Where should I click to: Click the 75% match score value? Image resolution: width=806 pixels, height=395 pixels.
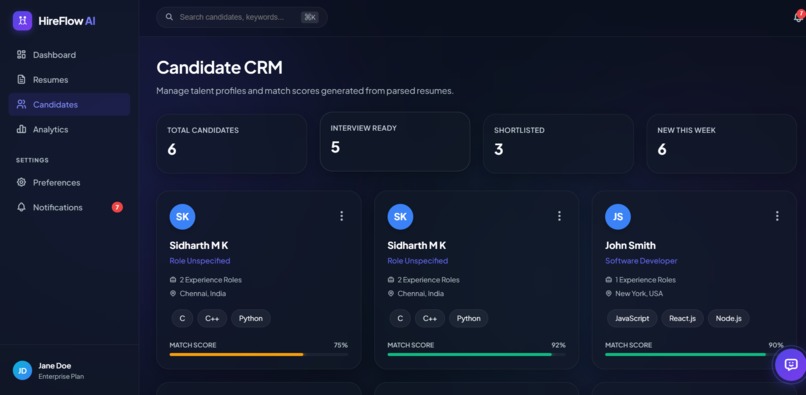pos(341,345)
